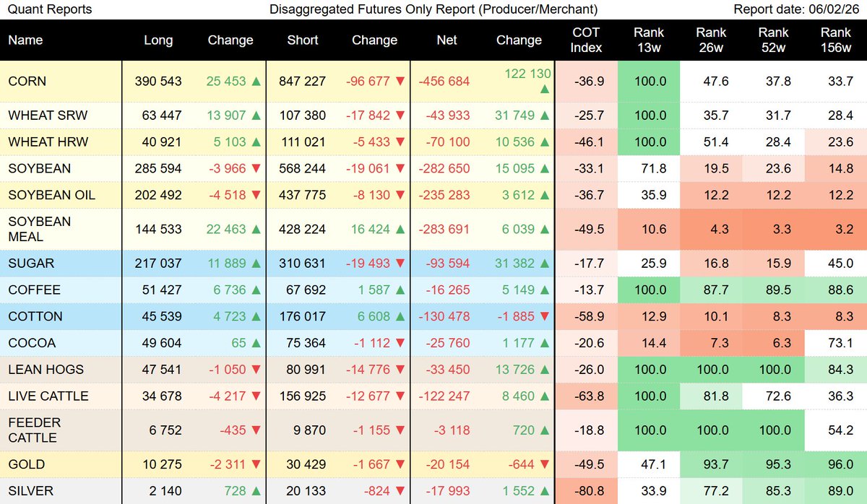Click LIVE CATTLE net value -122 247
867x504 pixels.
click(444, 396)
